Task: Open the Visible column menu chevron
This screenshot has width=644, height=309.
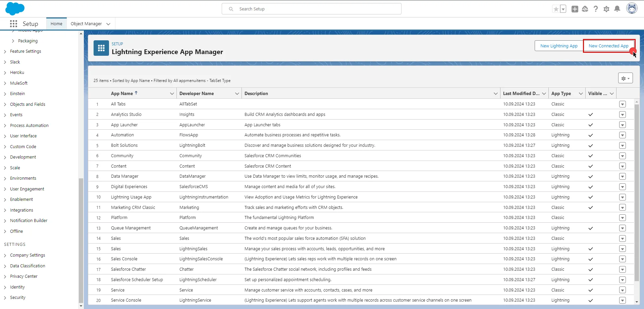Action: [612, 94]
